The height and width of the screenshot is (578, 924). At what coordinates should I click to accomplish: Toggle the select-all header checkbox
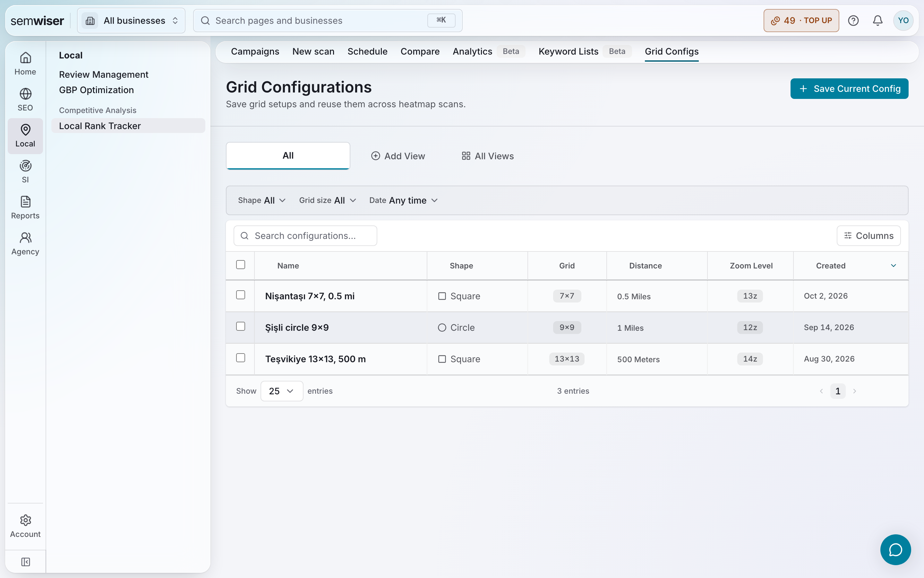241,265
